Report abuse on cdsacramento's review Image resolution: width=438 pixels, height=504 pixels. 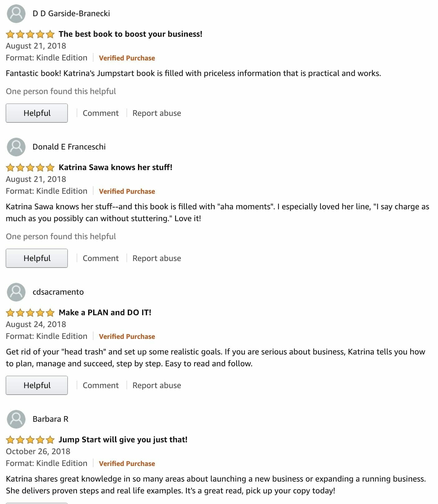(157, 385)
